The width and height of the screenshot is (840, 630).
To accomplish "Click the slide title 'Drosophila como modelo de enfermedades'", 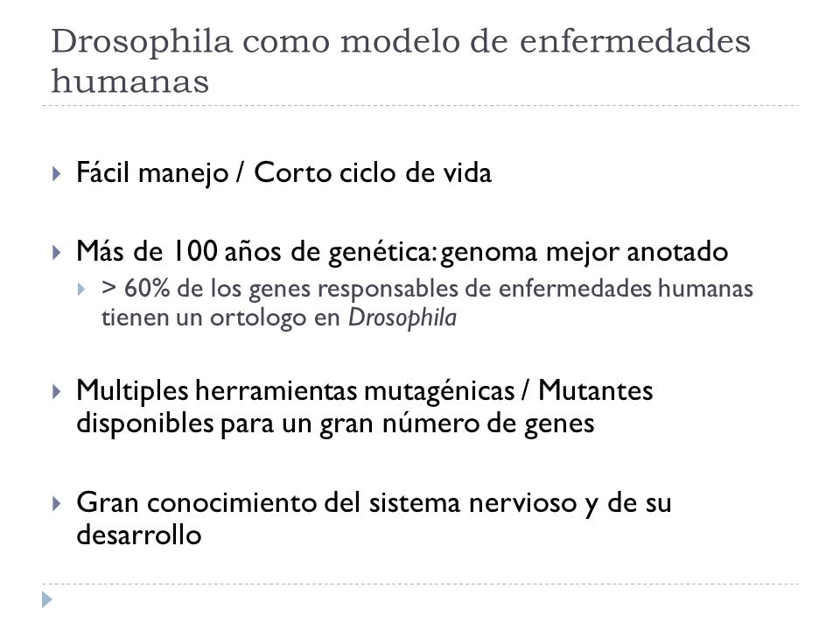I will [x=401, y=41].
